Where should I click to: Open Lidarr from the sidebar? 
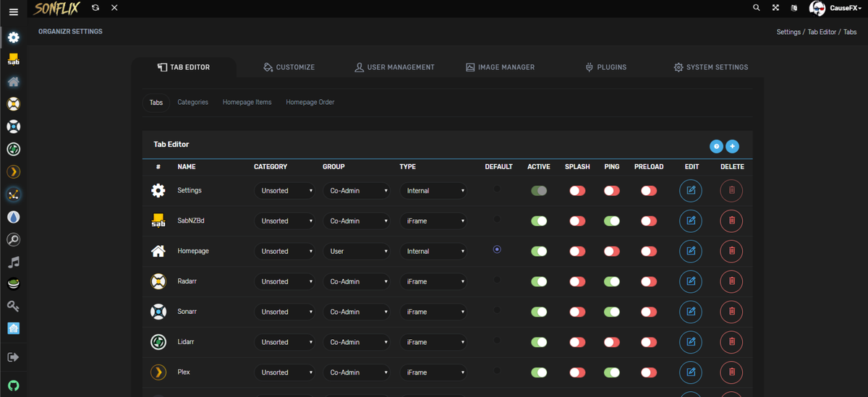tap(13, 149)
